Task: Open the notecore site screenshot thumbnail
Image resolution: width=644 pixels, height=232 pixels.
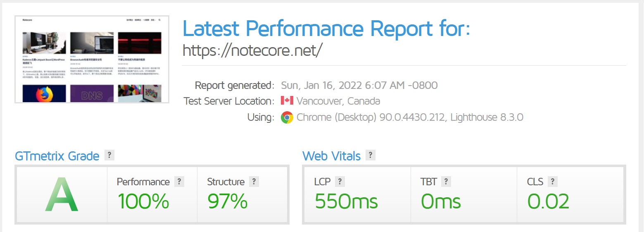Action: [92, 59]
